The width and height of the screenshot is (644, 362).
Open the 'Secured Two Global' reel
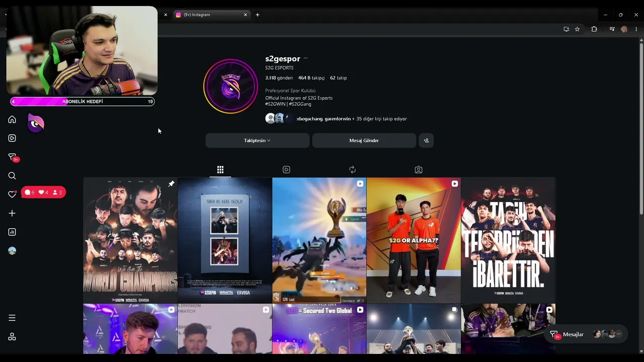(x=319, y=329)
